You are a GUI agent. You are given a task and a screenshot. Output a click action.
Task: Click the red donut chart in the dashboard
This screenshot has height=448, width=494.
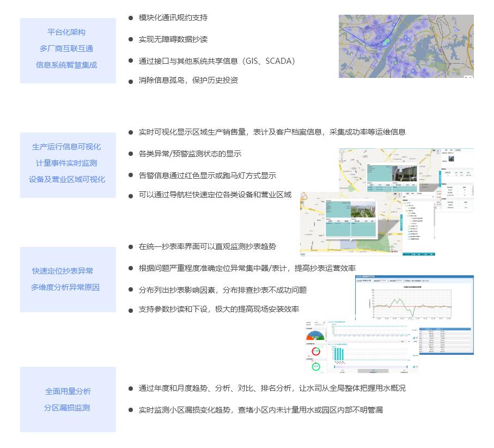[x=315, y=352]
